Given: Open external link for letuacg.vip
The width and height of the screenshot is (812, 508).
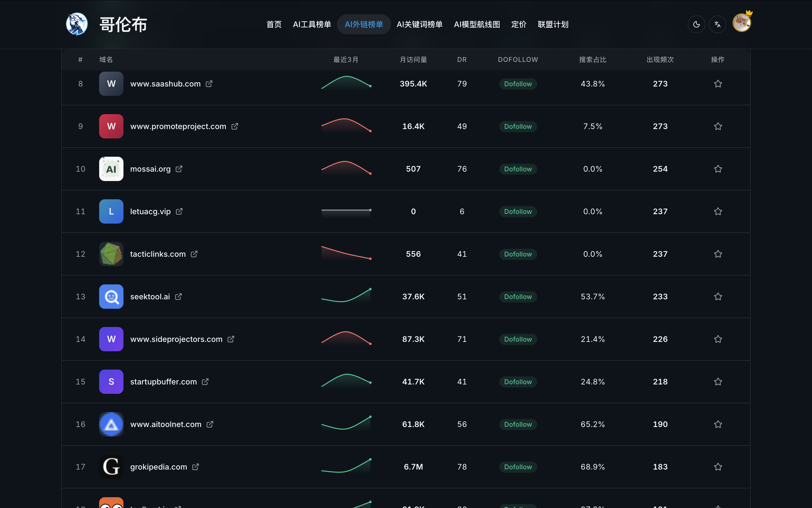Looking at the screenshot, I should pos(179,211).
